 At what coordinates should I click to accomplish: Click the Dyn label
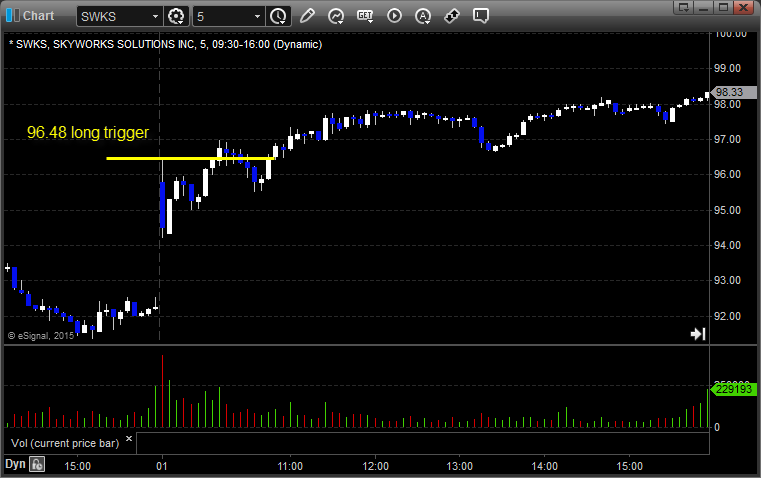15,464
